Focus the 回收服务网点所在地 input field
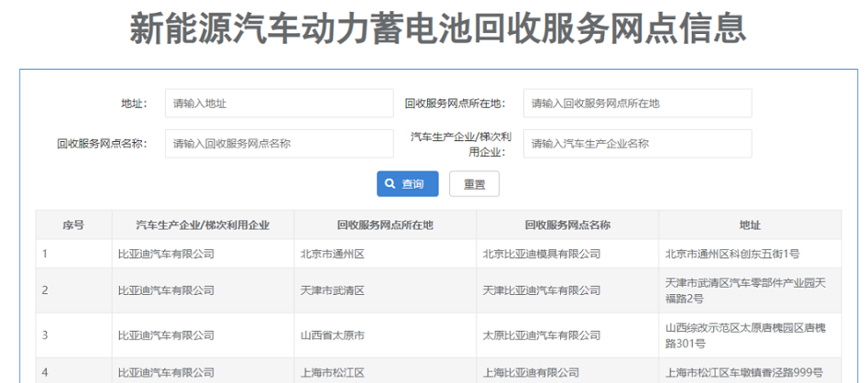 (638, 104)
